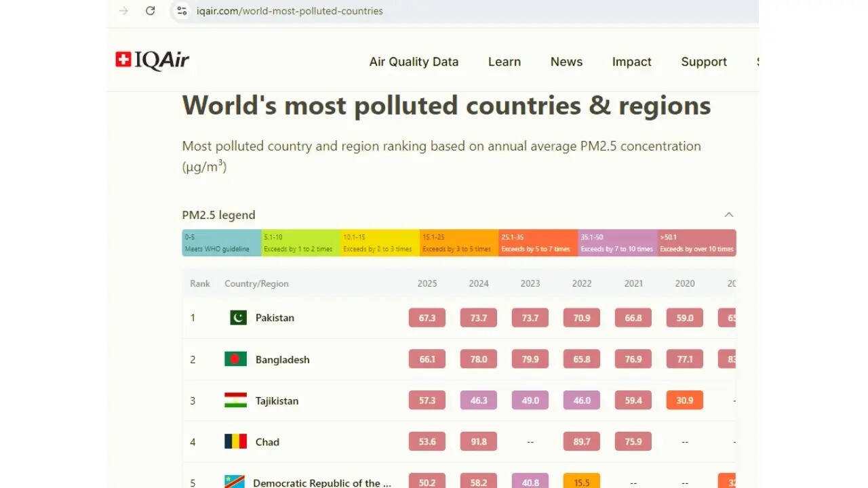This screenshot has width=868, height=488.
Task: Click Bangladesh's 2024 value 78.0
Action: pos(479,359)
